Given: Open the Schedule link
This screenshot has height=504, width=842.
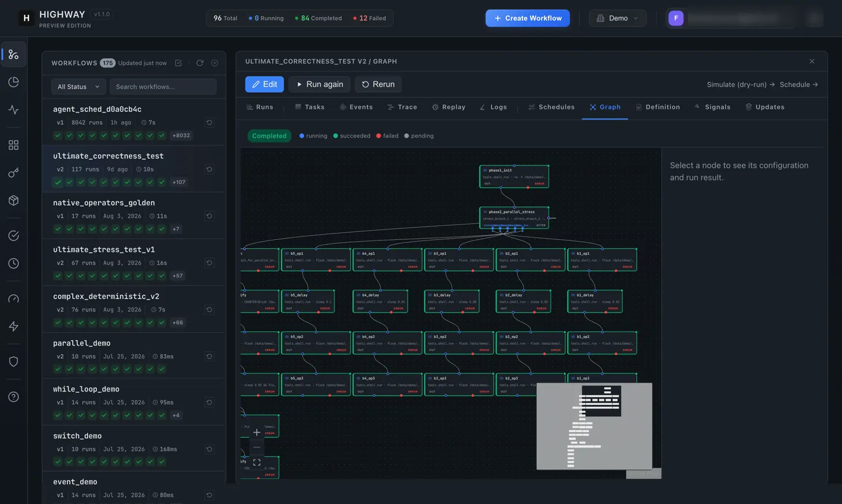Looking at the screenshot, I should [799, 85].
